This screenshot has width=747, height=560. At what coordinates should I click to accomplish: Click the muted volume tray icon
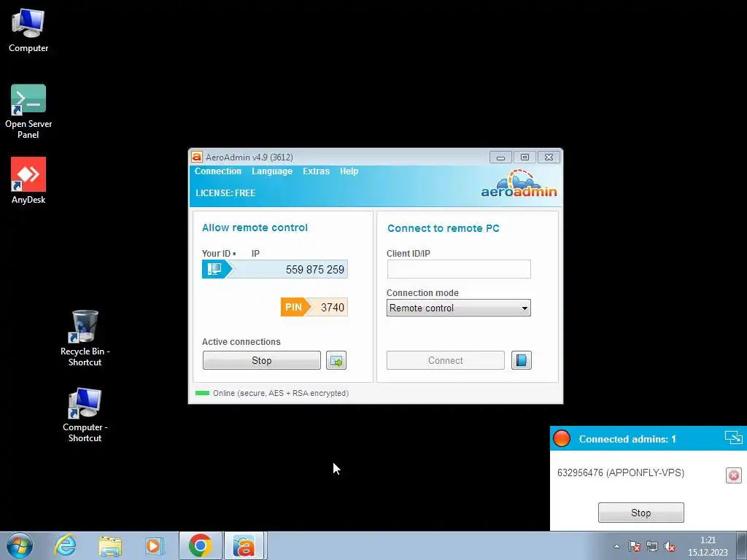(x=670, y=546)
